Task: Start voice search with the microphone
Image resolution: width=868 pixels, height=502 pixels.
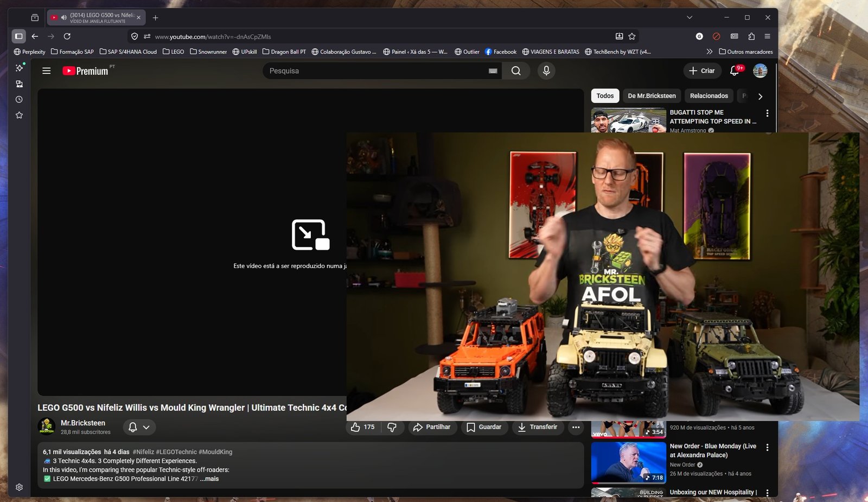Action: 546,71
